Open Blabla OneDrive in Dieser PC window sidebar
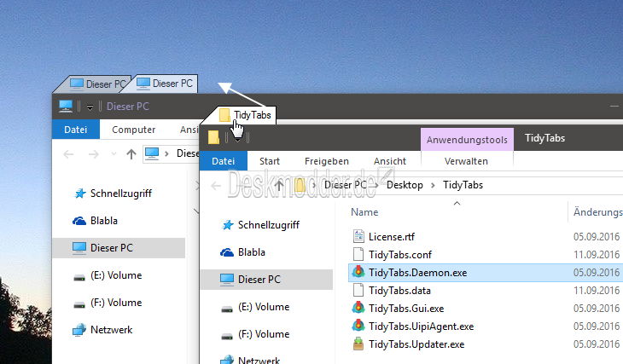This screenshot has width=623, height=364. click(x=103, y=221)
